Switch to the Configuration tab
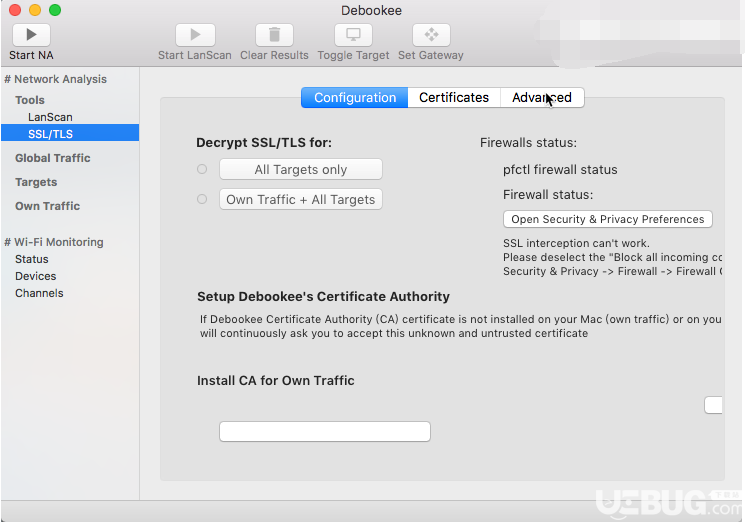The width and height of the screenshot is (745, 524). pyautogui.click(x=354, y=97)
